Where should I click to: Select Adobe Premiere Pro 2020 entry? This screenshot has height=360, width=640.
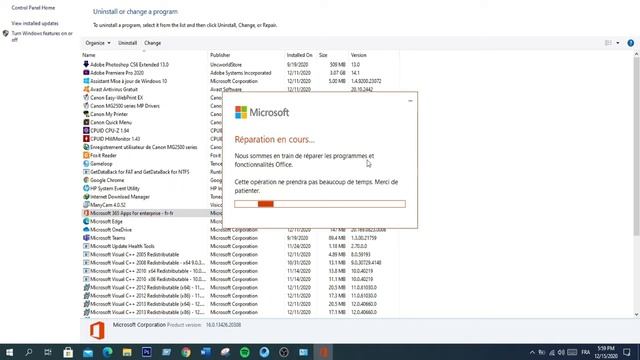tap(117, 73)
